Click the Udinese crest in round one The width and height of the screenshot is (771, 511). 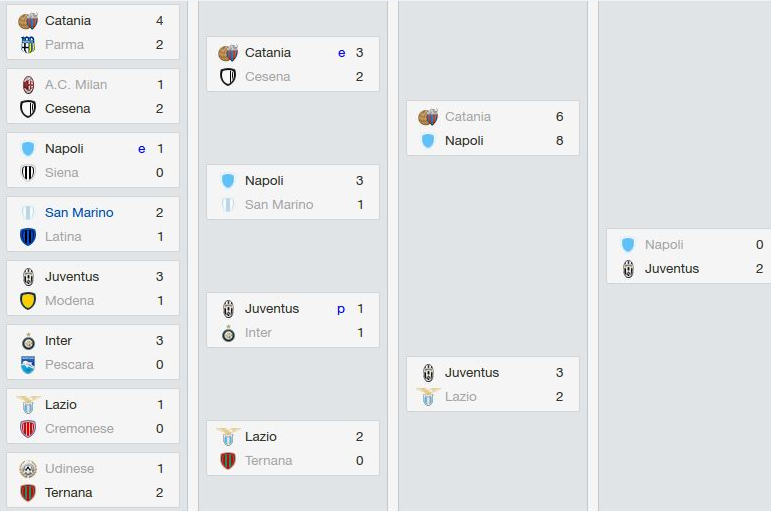pyautogui.click(x=28, y=469)
